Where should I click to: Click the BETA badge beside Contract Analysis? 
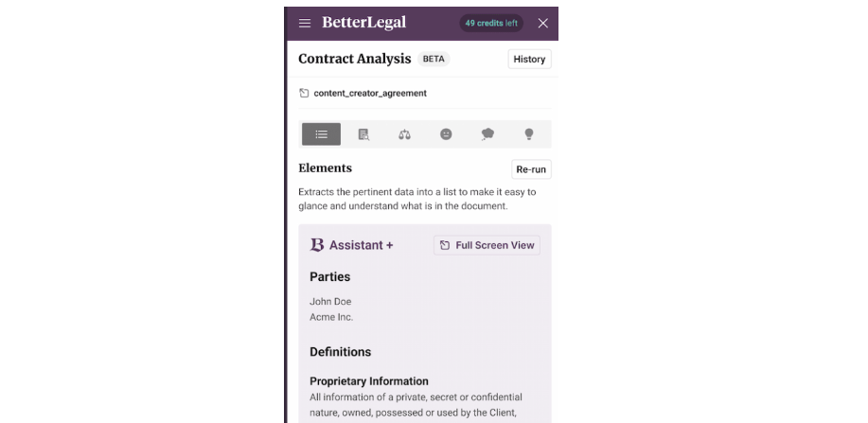pos(434,59)
